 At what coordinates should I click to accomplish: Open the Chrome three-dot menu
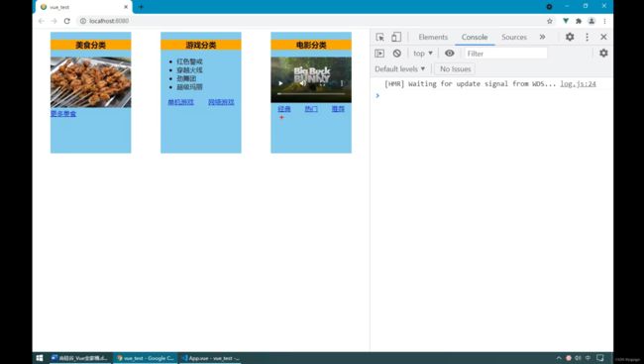604,21
